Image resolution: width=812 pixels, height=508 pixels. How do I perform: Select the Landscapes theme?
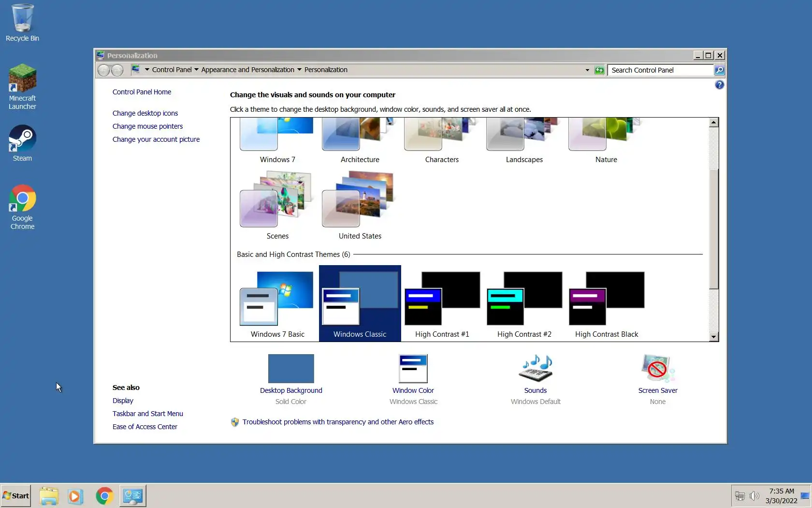pos(524,141)
